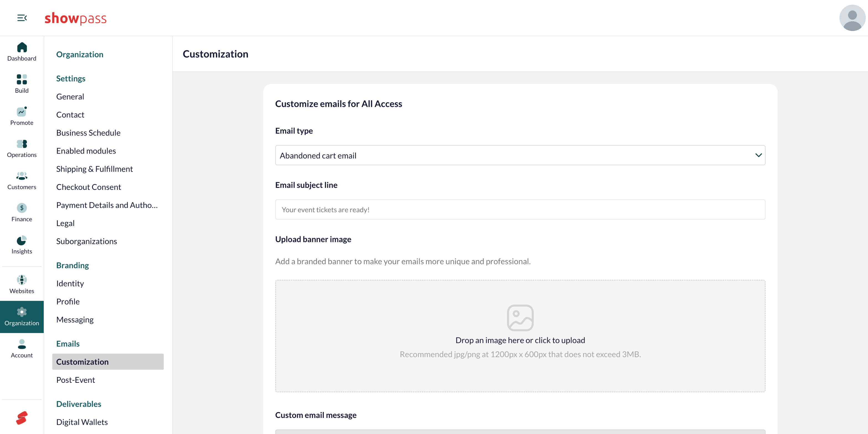Open the Dashboard icon
Image resolution: width=868 pixels, height=434 pixels.
pos(22,47)
